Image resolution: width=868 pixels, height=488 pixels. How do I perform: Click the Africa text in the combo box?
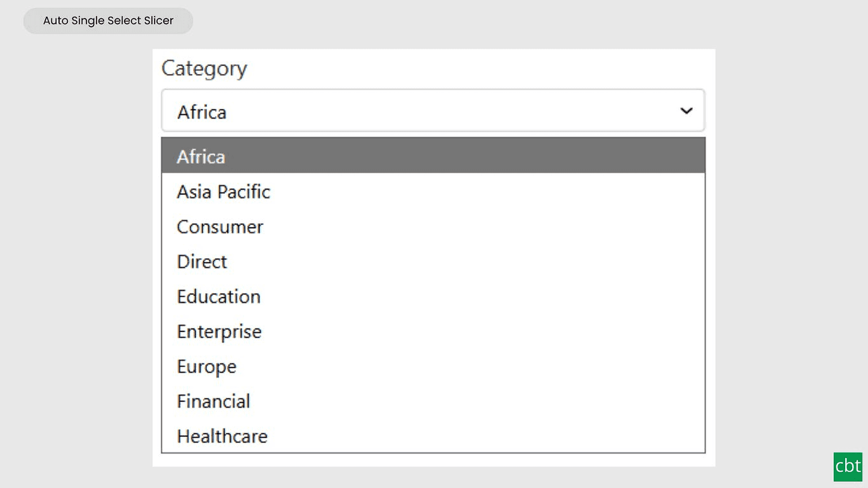pyautogui.click(x=202, y=112)
